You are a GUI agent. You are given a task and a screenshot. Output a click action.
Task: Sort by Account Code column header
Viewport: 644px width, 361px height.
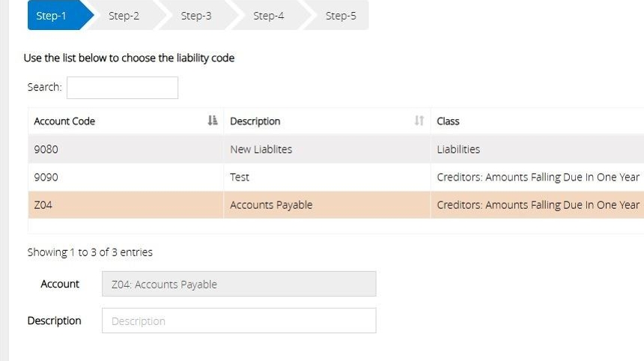[65, 121]
